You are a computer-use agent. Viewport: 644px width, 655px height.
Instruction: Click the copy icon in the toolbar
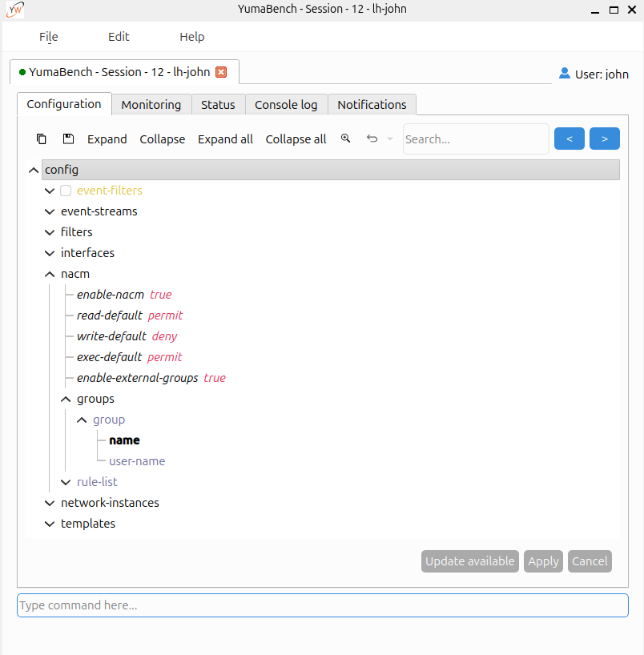(42, 139)
